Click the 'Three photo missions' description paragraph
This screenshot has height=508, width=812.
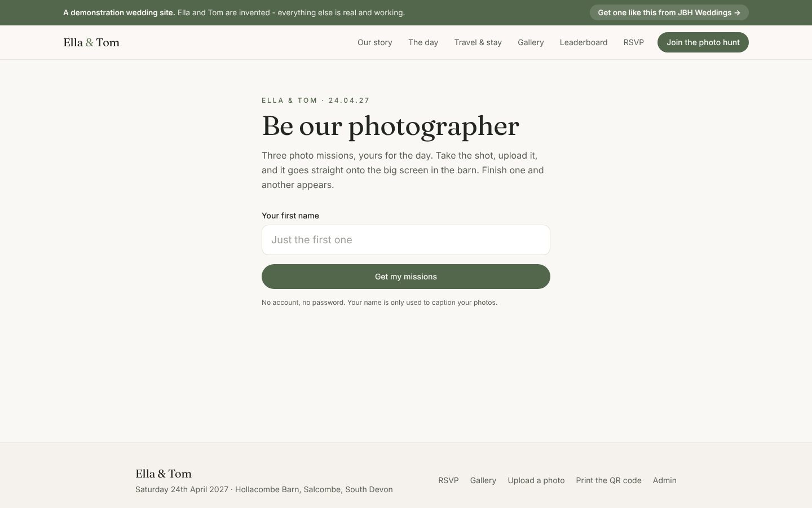[x=403, y=170]
